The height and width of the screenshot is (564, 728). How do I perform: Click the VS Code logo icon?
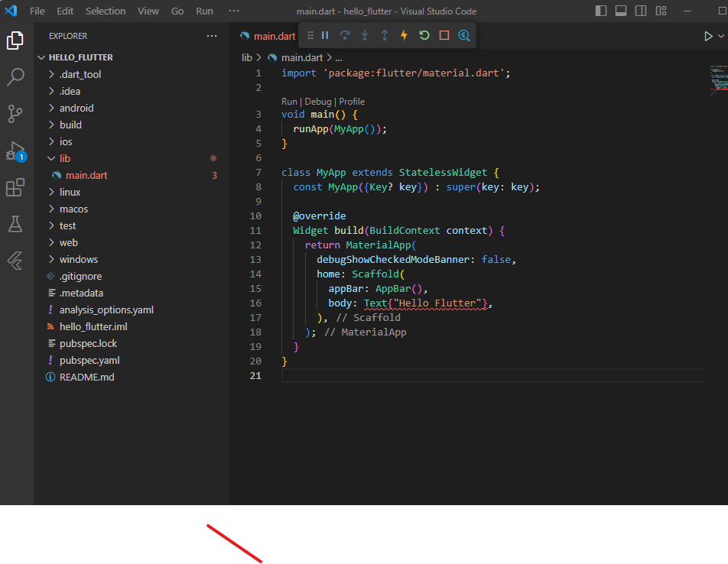click(x=11, y=11)
